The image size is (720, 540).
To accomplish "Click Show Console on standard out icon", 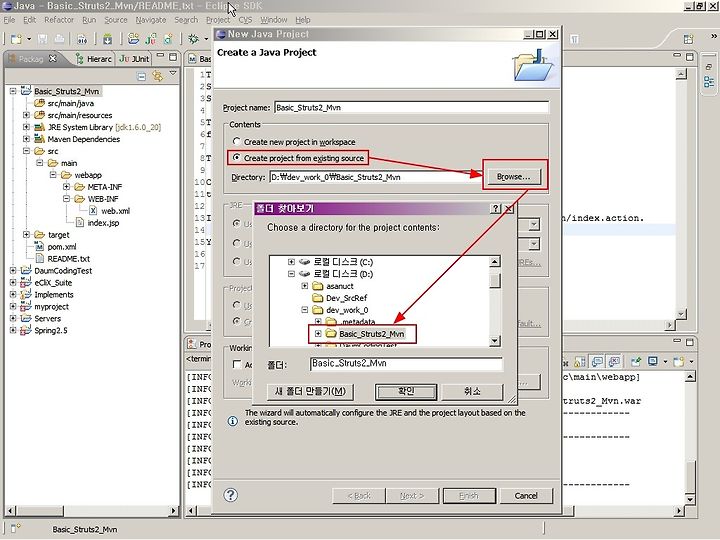I will (x=597, y=362).
